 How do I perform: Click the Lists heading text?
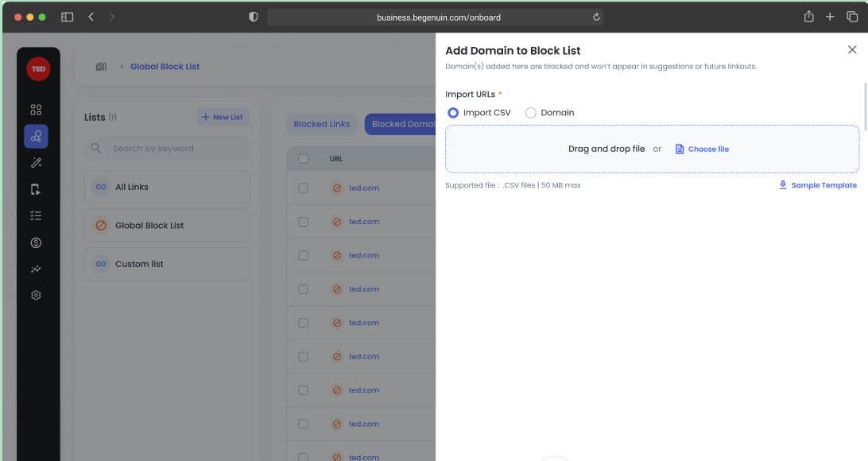(95, 118)
